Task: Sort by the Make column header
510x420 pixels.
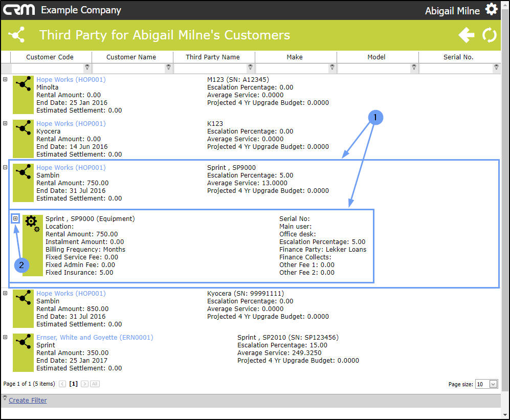Action: (295, 57)
